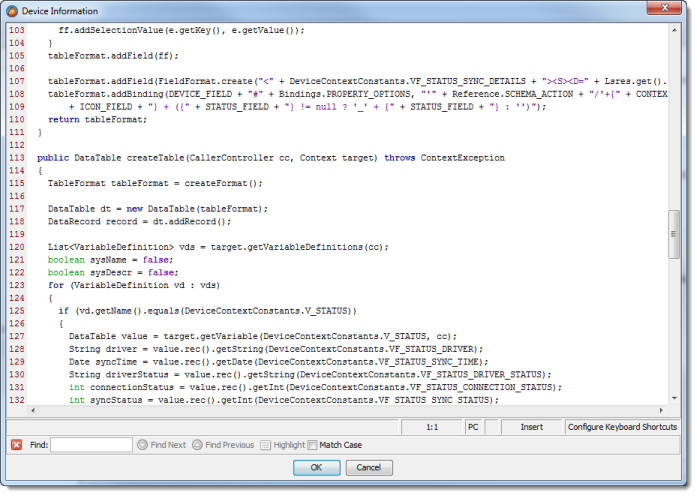
Task: Close the Find bar with red X icon
Action: (x=16, y=445)
